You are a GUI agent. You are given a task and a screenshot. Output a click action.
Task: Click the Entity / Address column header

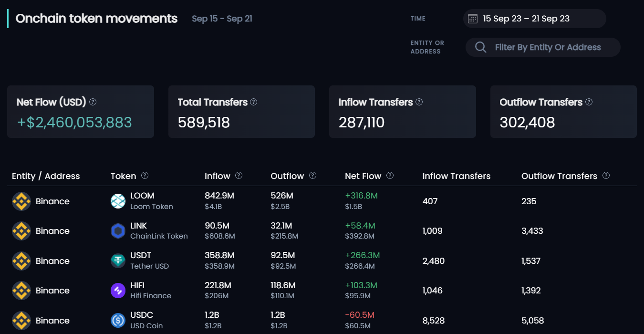pyautogui.click(x=46, y=176)
